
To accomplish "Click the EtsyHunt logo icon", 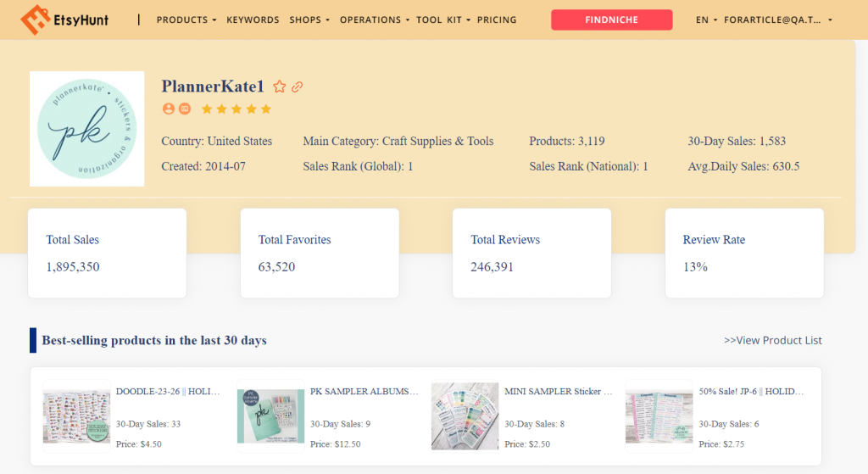I will click(x=35, y=19).
